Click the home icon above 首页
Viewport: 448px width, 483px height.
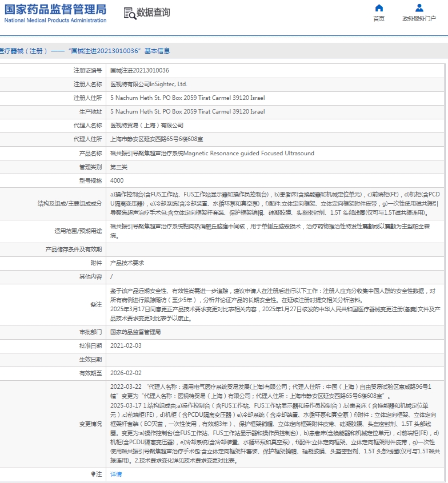[379, 7]
